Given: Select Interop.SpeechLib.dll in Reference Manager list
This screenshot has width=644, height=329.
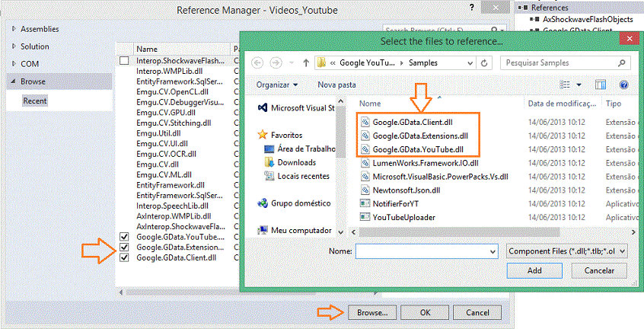Looking at the screenshot, I should 173,206.
